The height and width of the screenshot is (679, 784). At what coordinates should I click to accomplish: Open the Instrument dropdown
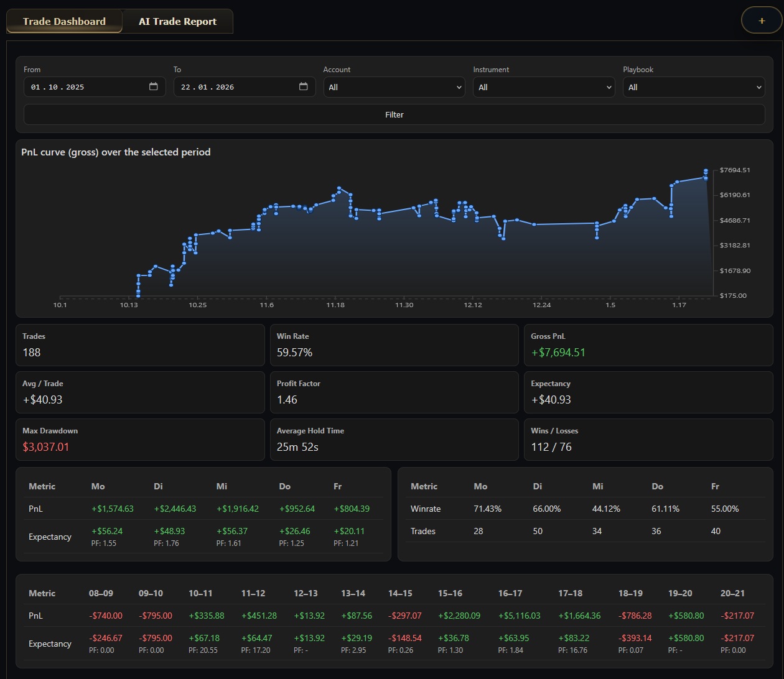(543, 87)
